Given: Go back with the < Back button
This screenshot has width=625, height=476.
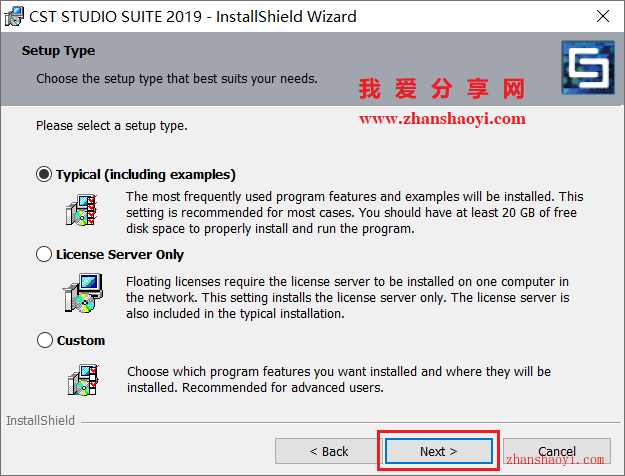Looking at the screenshot, I should [328, 451].
